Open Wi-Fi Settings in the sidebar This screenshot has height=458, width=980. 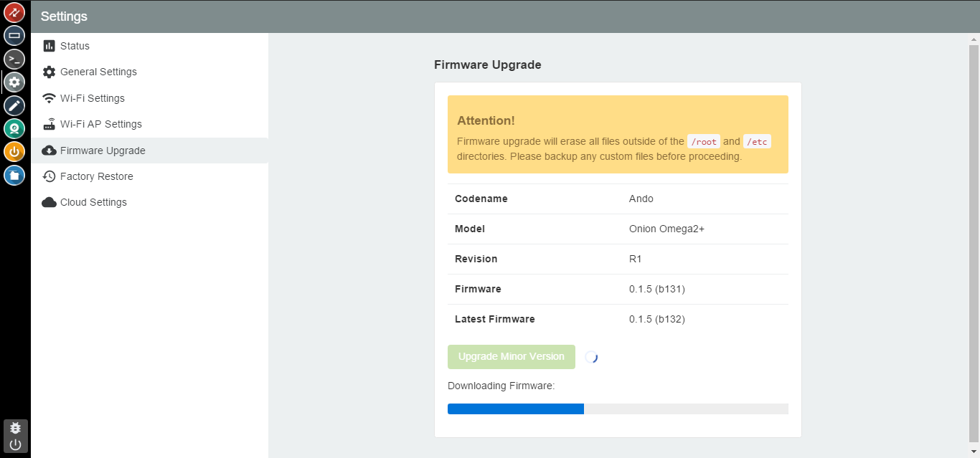point(149,98)
